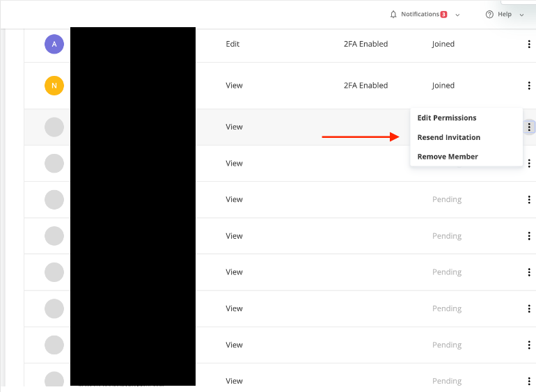Click the gray avatar in the highlighted row
This screenshot has height=392, width=536.
54,127
